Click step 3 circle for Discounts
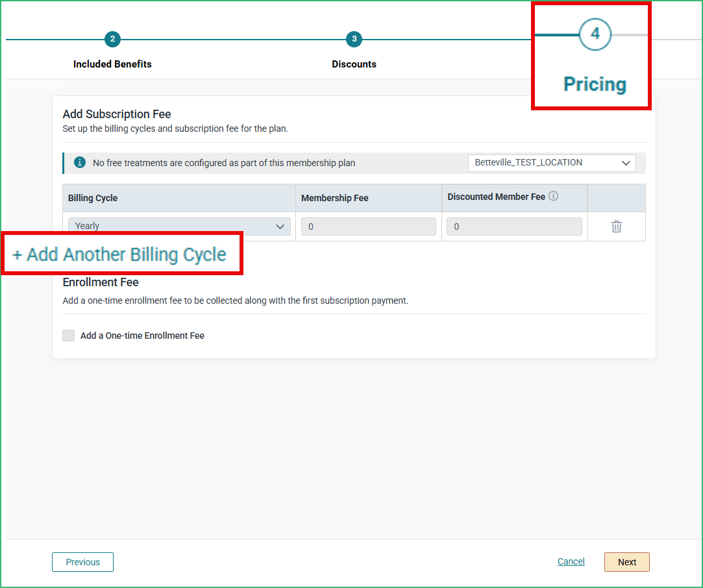 (x=354, y=39)
